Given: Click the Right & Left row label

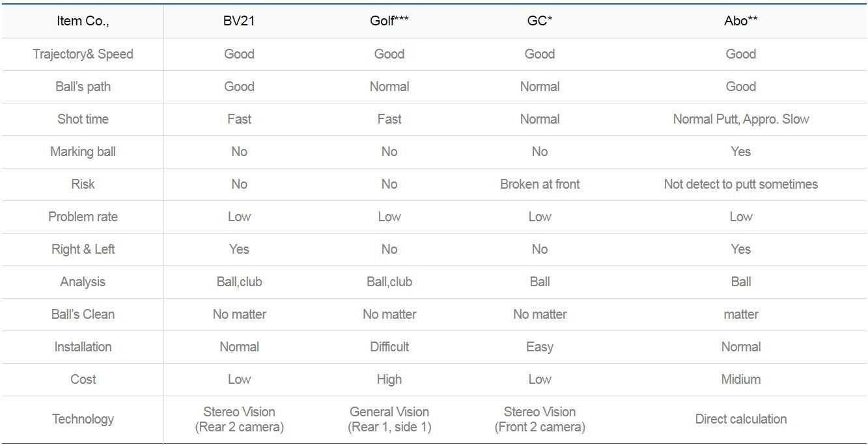Looking at the screenshot, I should click(x=83, y=249).
